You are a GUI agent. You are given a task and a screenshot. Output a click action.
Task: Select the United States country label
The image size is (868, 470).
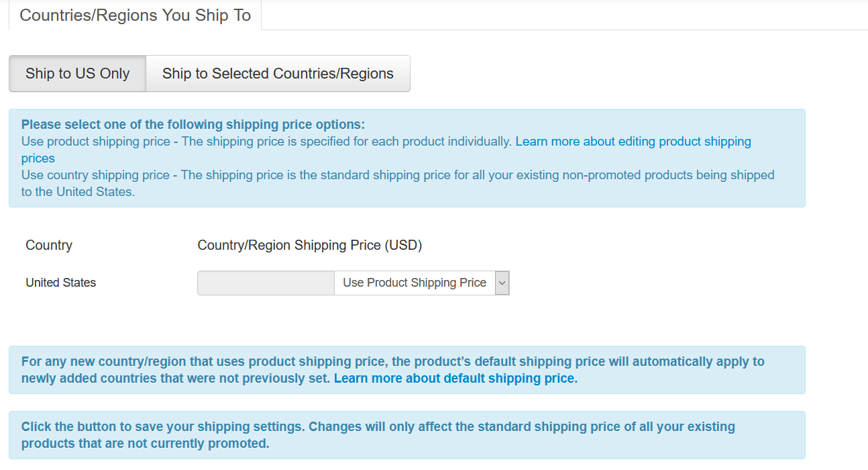60,282
